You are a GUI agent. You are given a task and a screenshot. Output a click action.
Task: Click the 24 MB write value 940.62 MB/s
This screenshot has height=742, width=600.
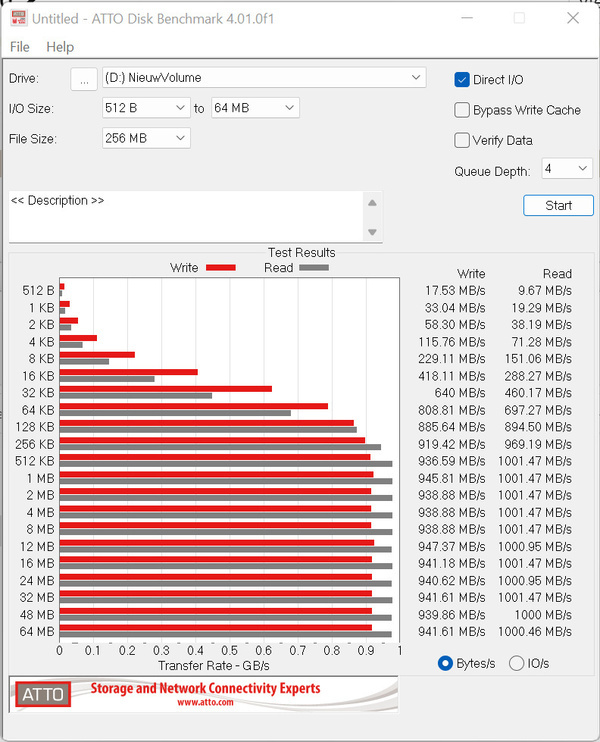click(452, 580)
